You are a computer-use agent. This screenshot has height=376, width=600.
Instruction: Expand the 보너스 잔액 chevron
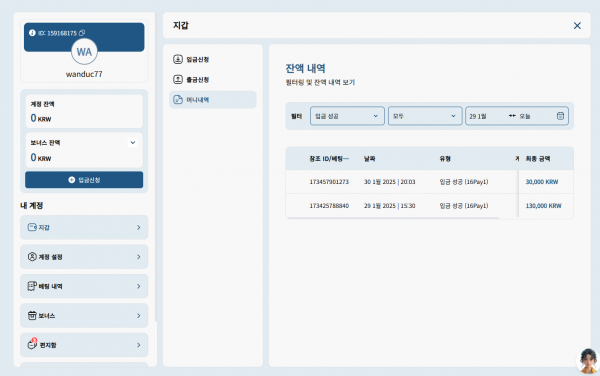[x=133, y=143]
